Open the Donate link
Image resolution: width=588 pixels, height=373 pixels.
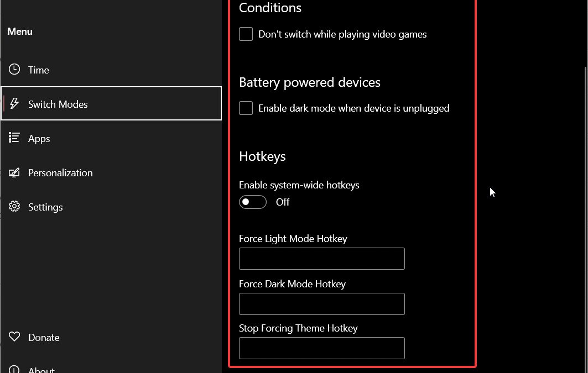(44, 338)
